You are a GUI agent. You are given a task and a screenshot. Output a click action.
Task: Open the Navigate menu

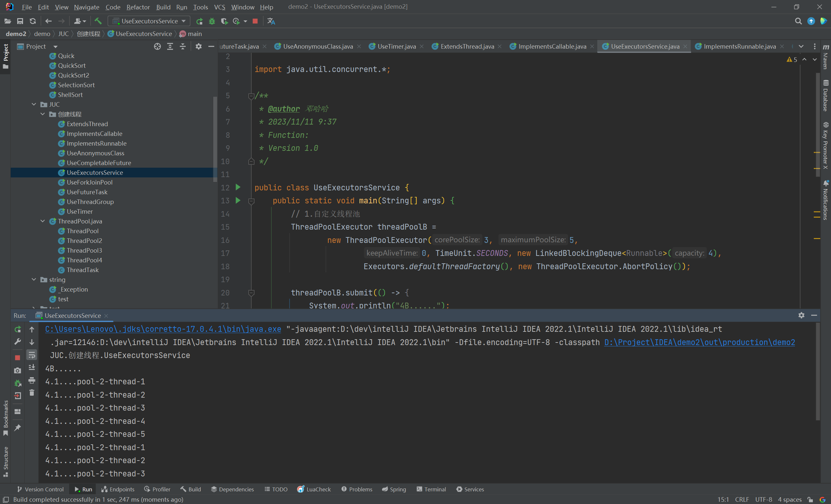click(x=87, y=7)
